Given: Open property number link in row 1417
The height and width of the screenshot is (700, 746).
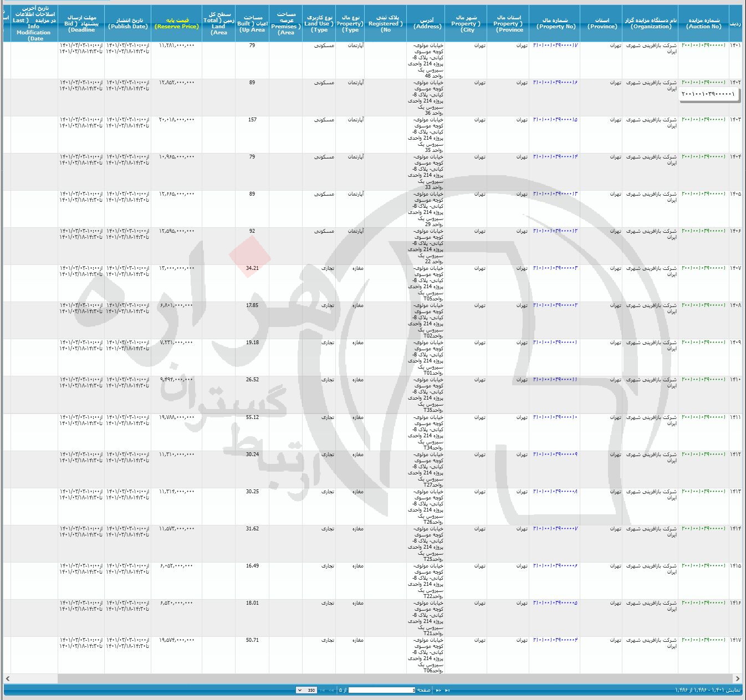Looking at the screenshot, I should [555, 640].
